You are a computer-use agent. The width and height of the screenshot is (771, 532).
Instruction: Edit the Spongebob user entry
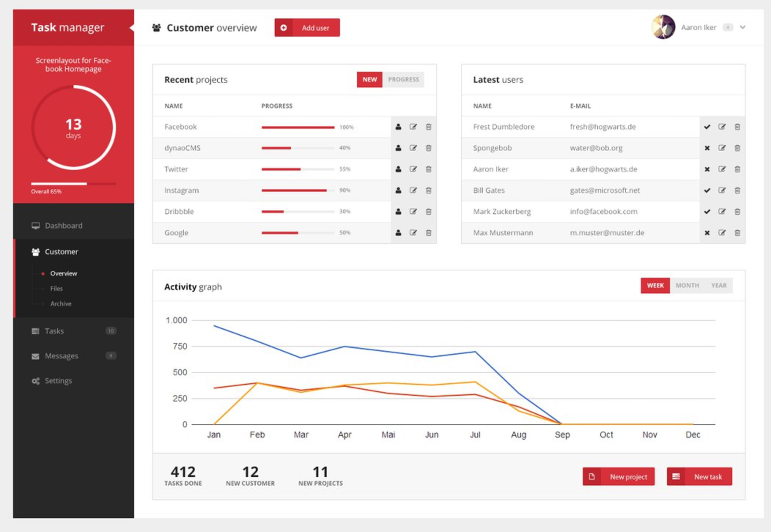click(x=722, y=148)
